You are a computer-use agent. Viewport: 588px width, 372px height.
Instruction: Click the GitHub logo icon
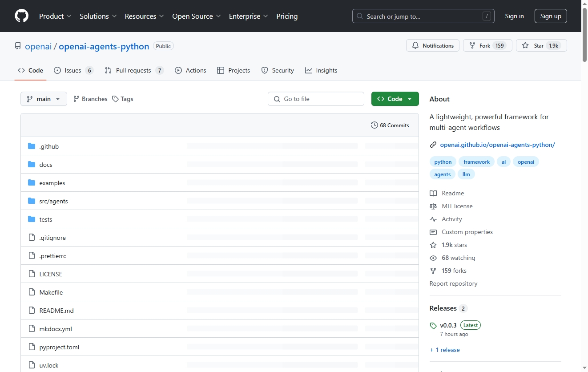[x=21, y=16]
